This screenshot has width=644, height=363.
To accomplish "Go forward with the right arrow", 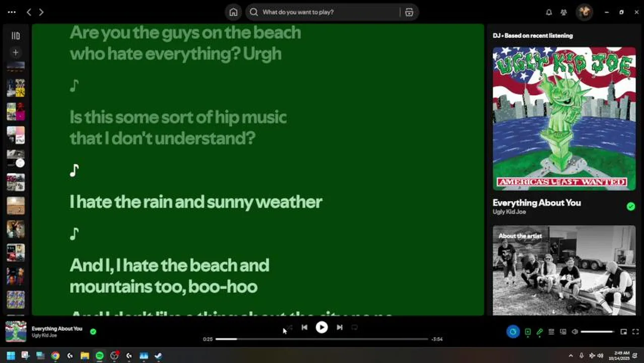I will point(41,12).
